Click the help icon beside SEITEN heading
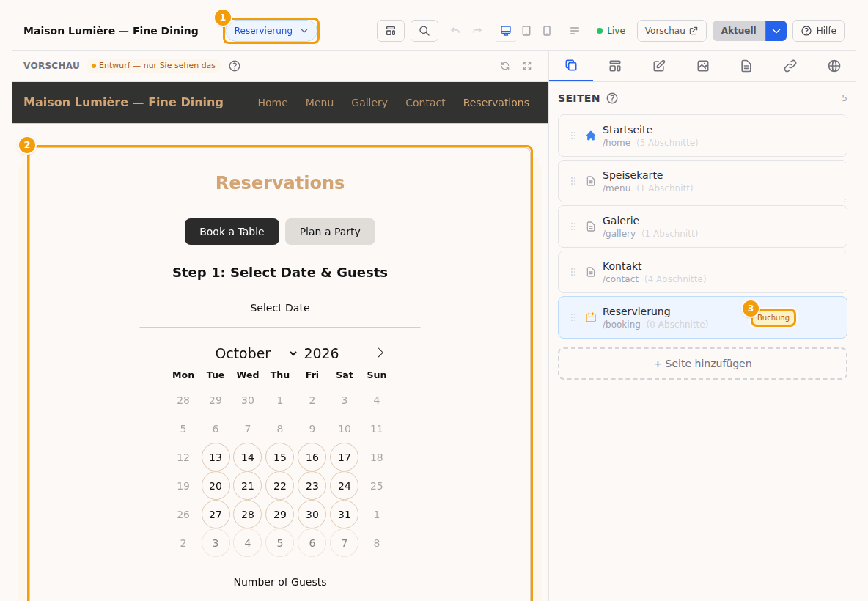This screenshot has width=868, height=601. click(612, 98)
